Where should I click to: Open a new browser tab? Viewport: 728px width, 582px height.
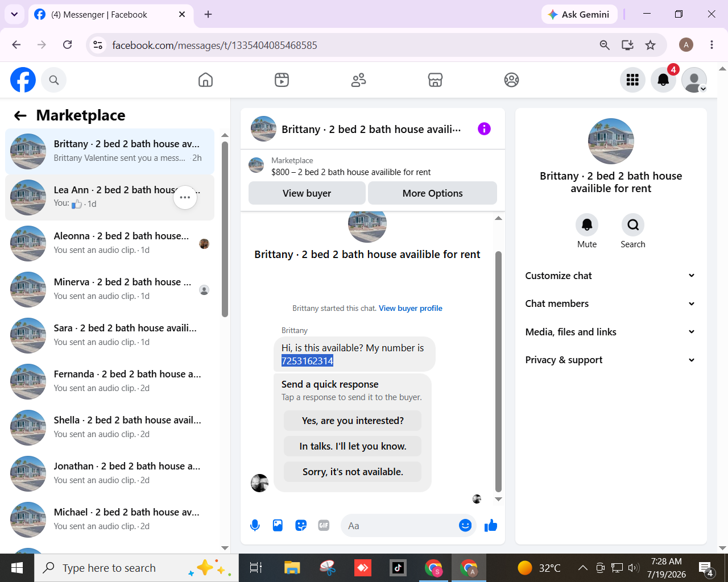pyautogui.click(x=208, y=14)
